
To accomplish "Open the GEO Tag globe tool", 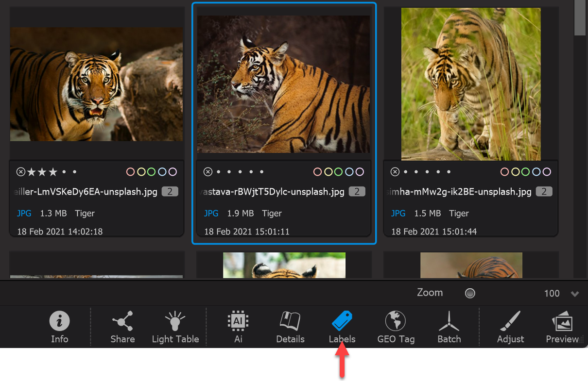I will coord(396,321).
